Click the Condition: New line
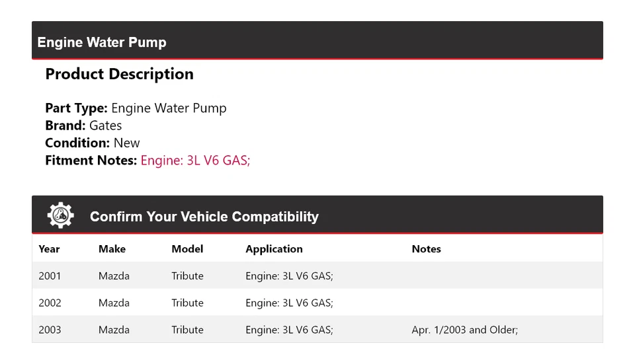The width and height of the screenshot is (635, 364). click(93, 143)
